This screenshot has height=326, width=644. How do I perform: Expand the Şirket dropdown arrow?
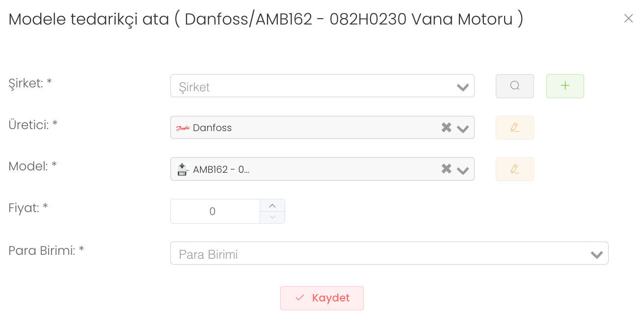[x=462, y=87]
